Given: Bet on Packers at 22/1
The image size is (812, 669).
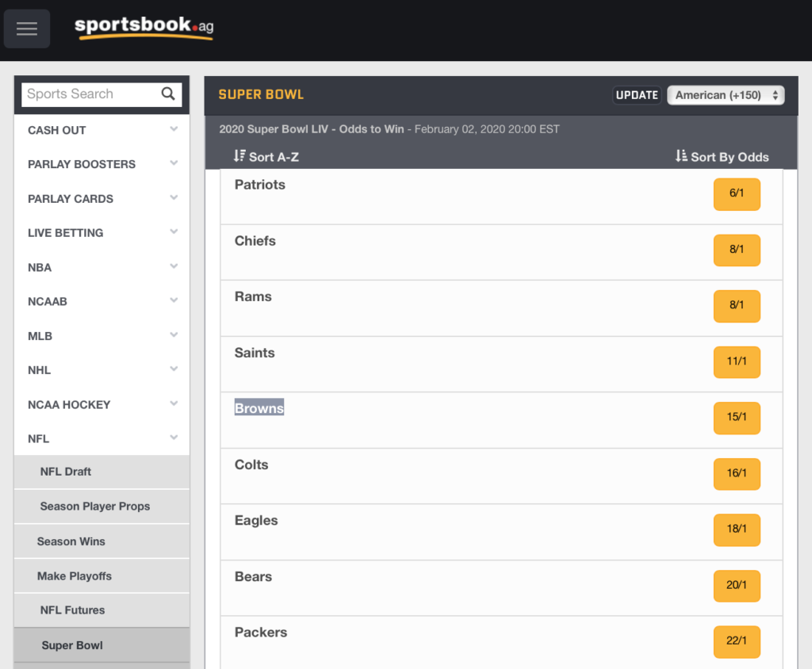Looking at the screenshot, I should [737, 641].
